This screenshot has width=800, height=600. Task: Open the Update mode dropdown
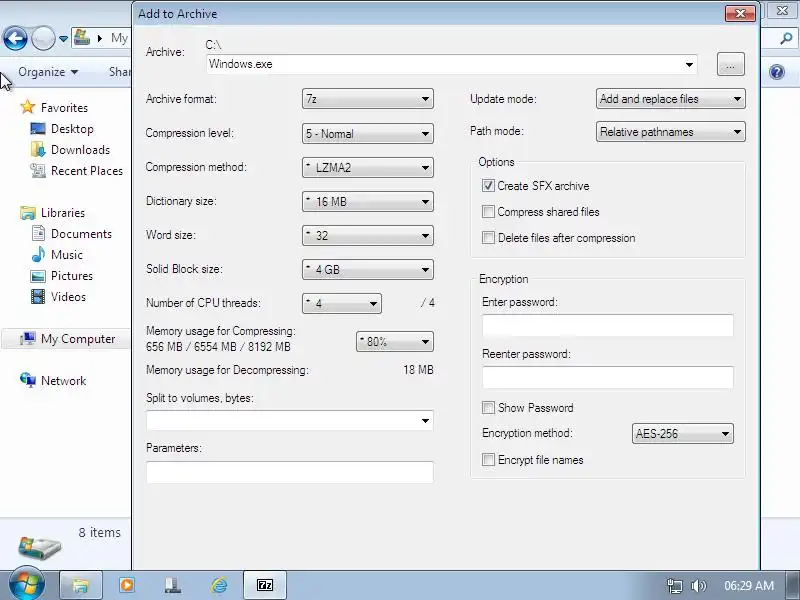coord(670,99)
